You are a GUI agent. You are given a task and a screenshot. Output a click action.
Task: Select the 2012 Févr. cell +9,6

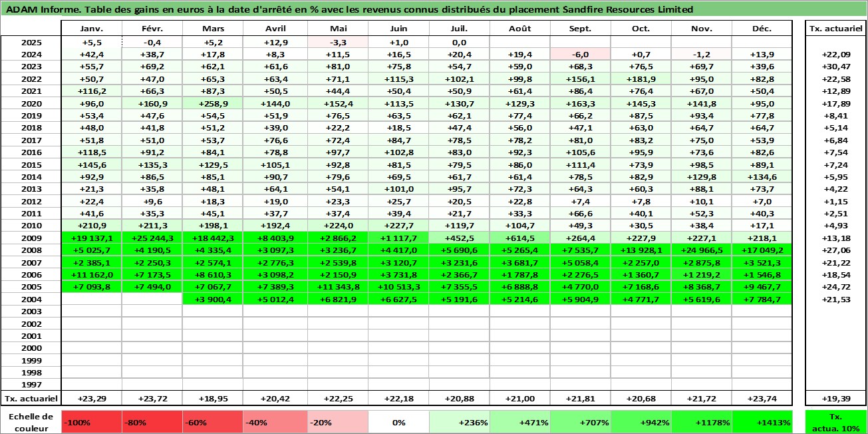tap(152, 202)
